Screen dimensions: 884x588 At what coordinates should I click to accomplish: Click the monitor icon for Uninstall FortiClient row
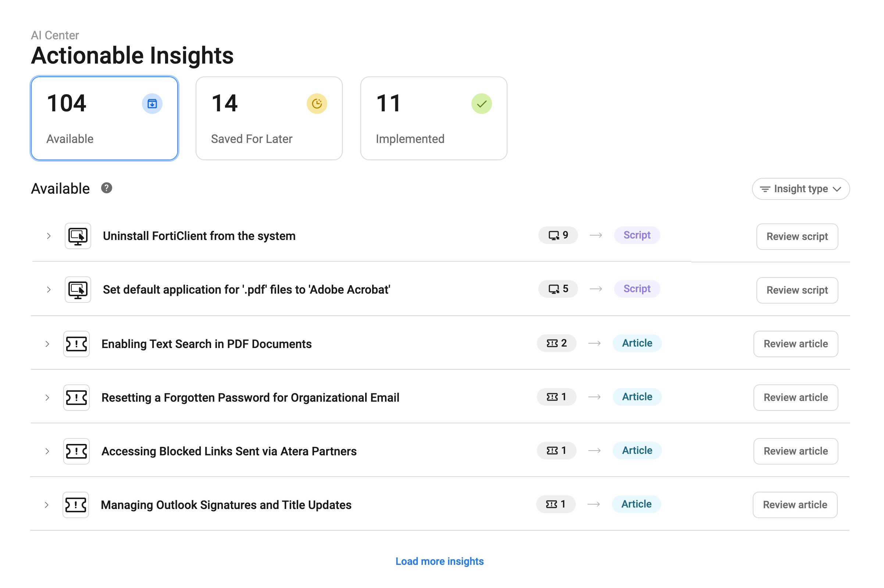coord(78,236)
